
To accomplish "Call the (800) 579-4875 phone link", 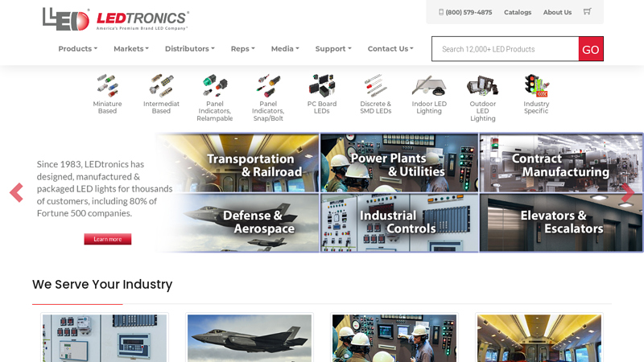I will pyautogui.click(x=465, y=12).
